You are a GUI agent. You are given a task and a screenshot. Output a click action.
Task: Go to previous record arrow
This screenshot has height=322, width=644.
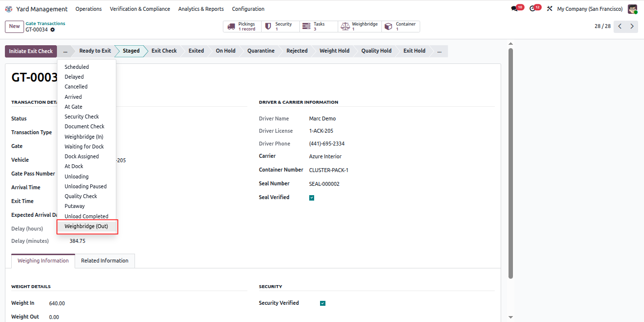coord(620,27)
